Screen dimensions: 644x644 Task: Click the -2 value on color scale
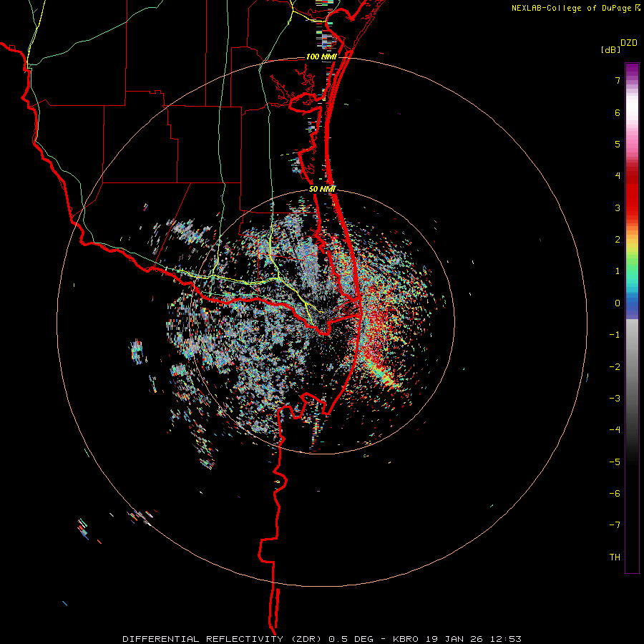click(x=615, y=367)
